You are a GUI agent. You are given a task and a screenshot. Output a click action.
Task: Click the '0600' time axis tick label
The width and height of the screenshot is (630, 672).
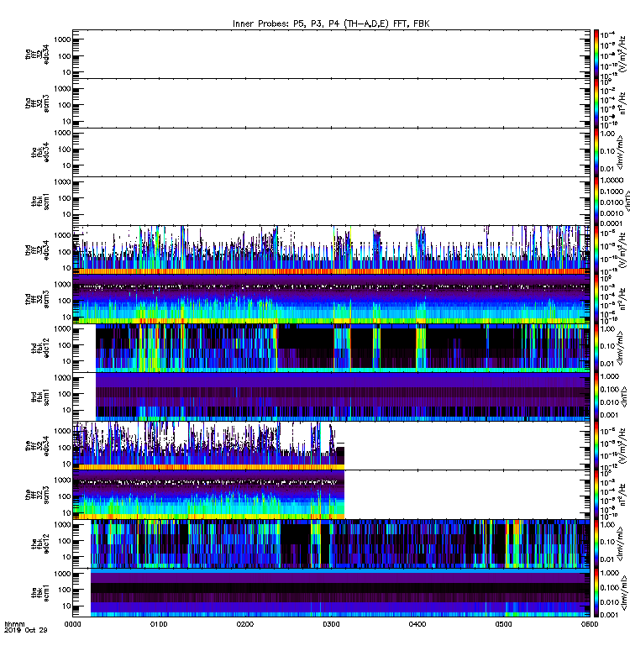(590, 624)
